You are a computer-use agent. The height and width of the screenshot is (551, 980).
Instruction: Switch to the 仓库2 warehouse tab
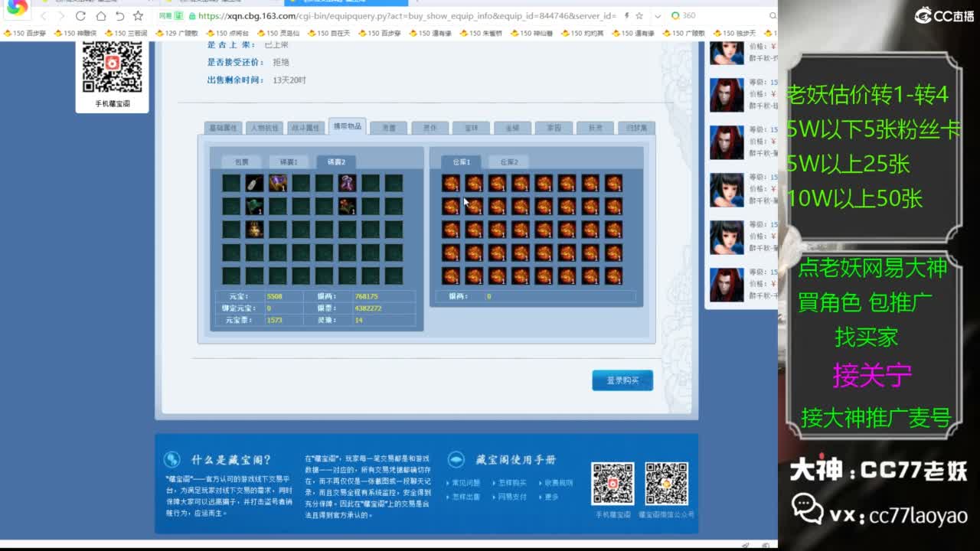[508, 161]
